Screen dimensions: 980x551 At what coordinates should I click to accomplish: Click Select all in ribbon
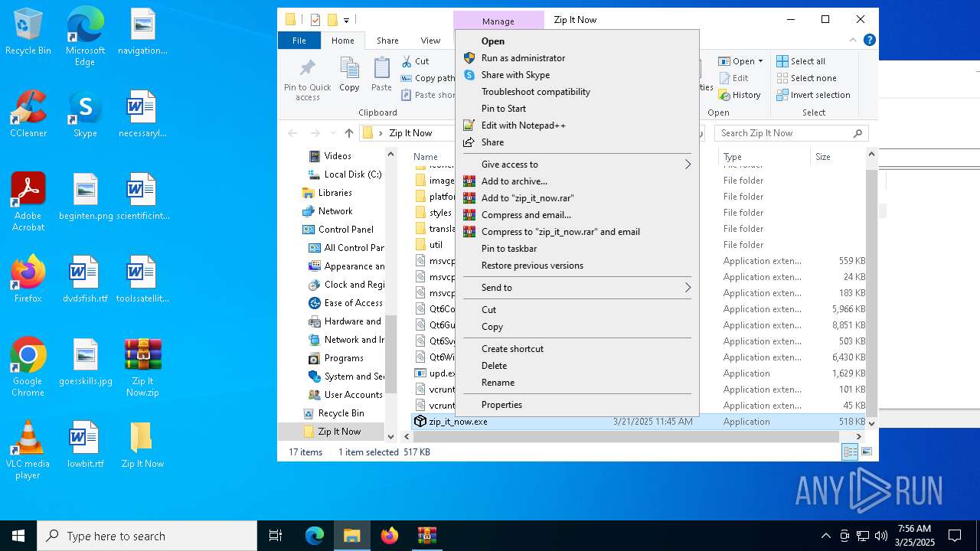(x=801, y=61)
